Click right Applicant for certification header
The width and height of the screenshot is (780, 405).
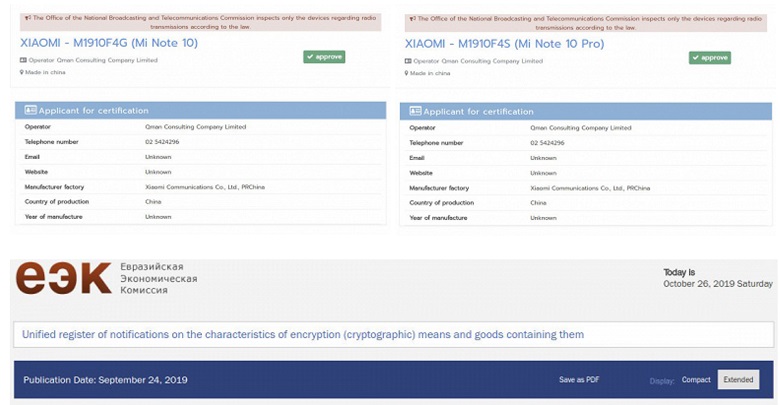(x=585, y=111)
